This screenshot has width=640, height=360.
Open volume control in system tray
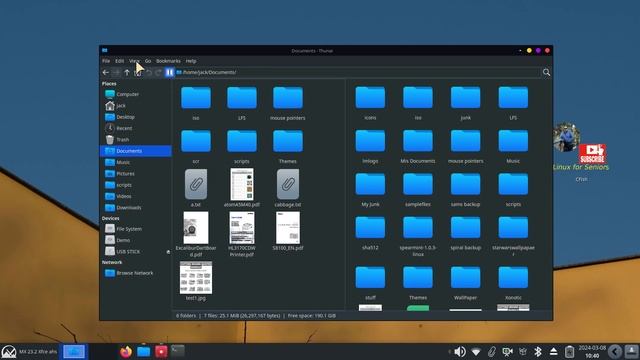pos(460,351)
